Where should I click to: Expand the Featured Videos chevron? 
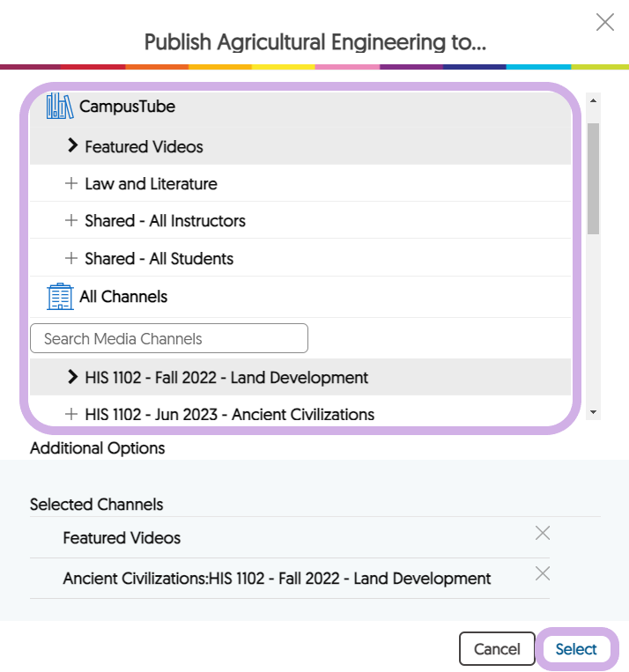73,146
